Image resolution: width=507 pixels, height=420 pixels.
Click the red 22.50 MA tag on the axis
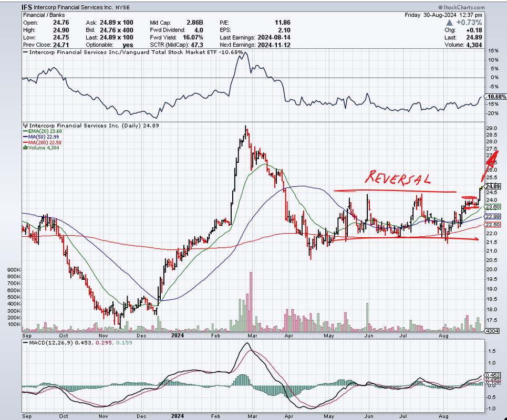493,225
